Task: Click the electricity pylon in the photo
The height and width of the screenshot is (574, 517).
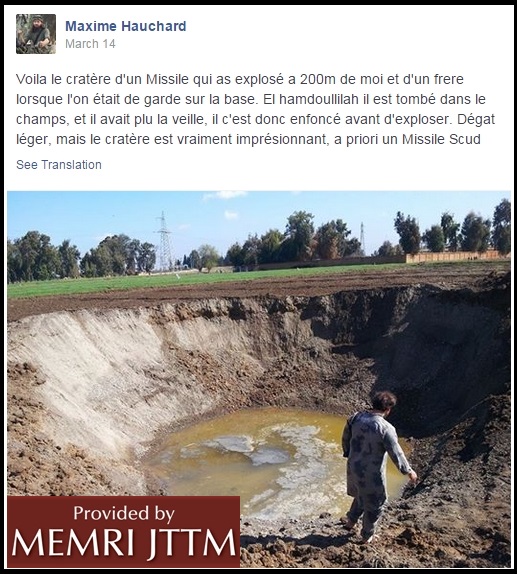Action: [x=164, y=241]
